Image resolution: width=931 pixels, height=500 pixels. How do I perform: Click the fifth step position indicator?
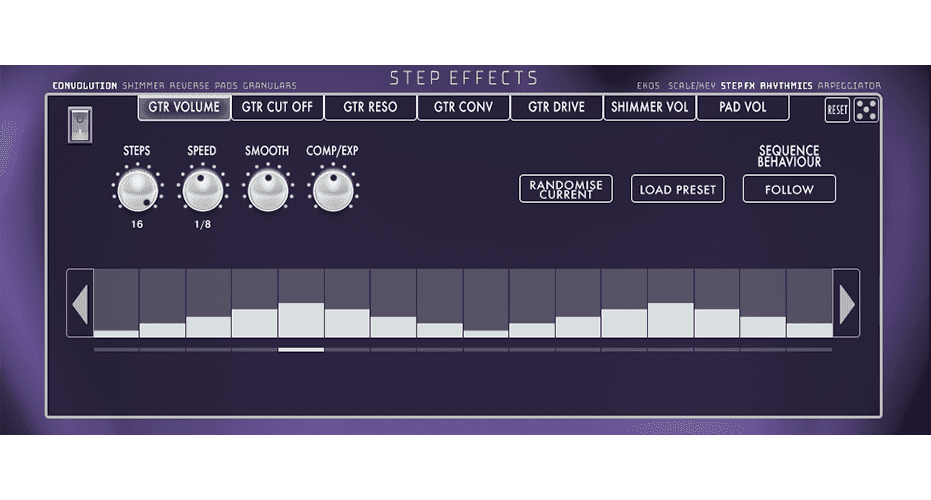coord(301,350)
